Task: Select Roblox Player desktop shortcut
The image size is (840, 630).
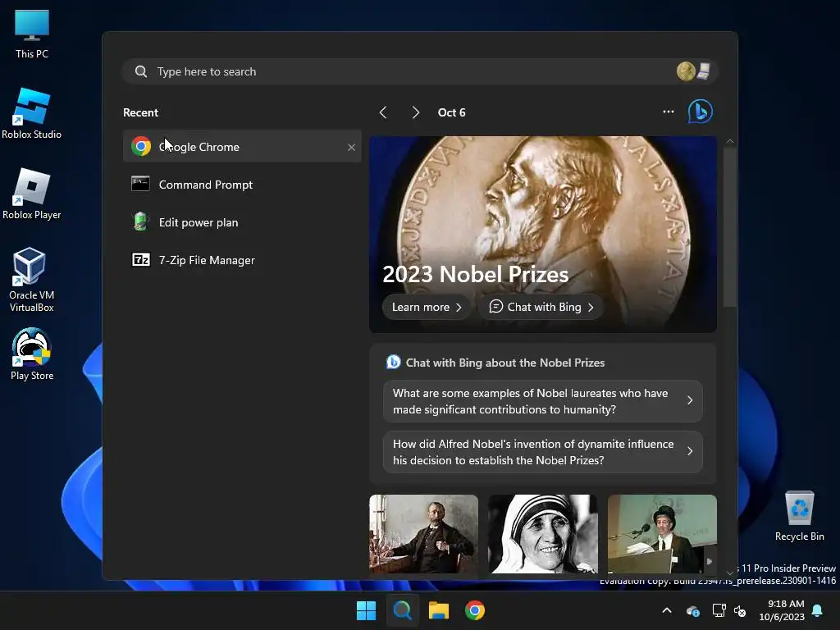Action: pyautogui.click(x=32, y=194)
